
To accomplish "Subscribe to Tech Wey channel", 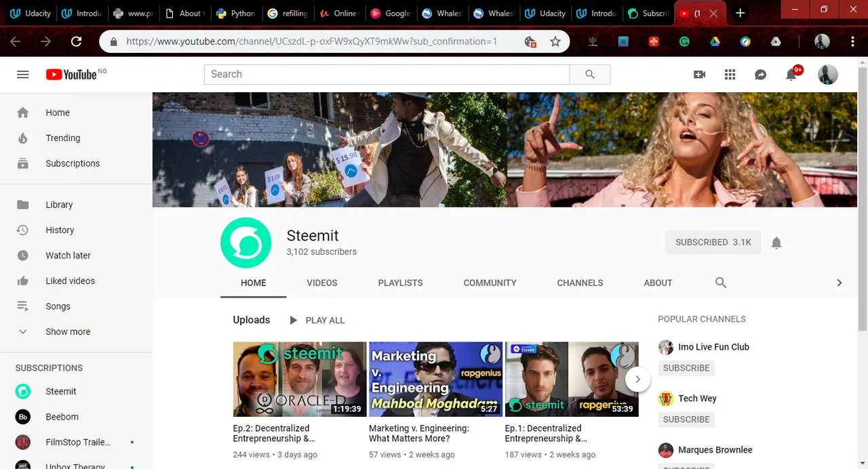I will click(686, 420).
